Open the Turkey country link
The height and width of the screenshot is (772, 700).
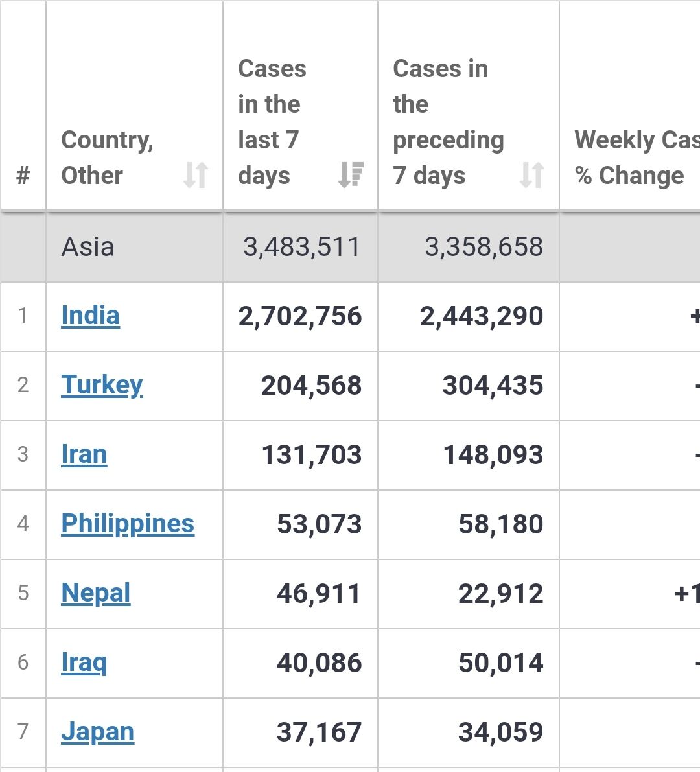point(102,385)
